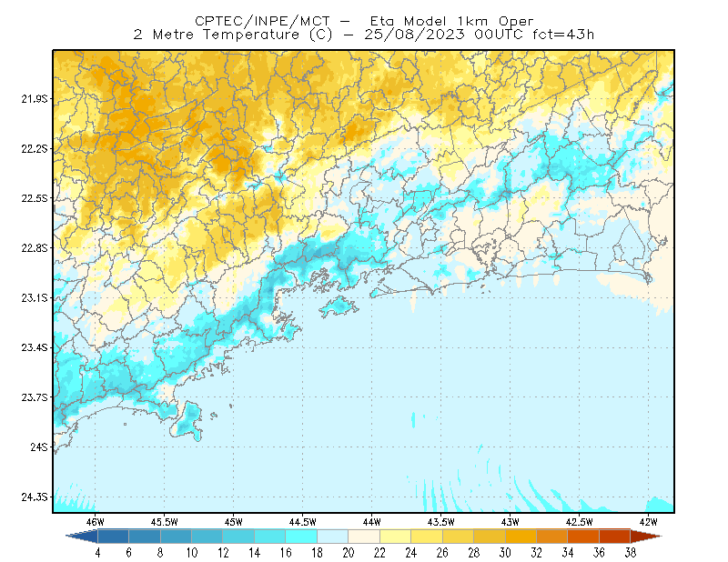Click the 23.7S latitude label

pyautogui.click(x=35, y=397)
